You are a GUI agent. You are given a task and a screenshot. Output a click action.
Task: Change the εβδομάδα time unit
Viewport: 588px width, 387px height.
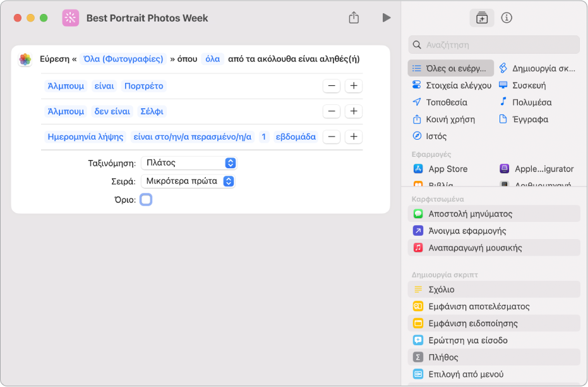point(296,137)
